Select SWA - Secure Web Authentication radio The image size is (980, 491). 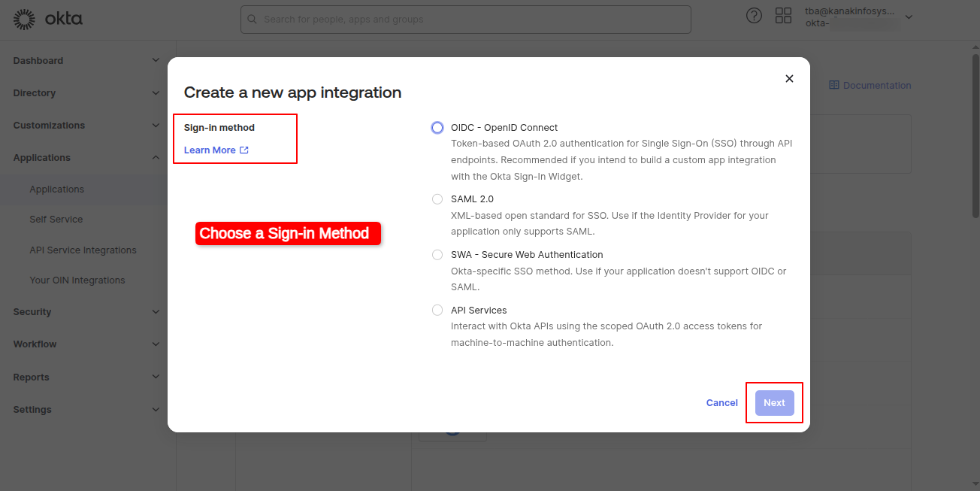437,255
